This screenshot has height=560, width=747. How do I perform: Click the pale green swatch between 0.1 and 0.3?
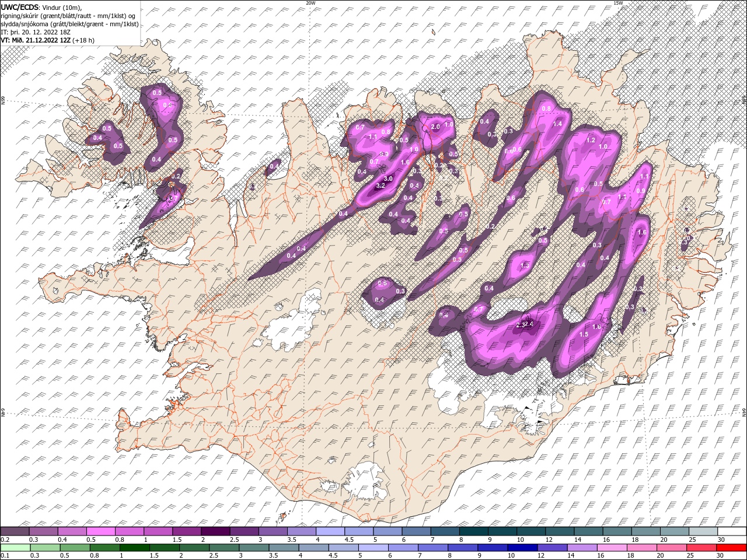pos(15,548)
